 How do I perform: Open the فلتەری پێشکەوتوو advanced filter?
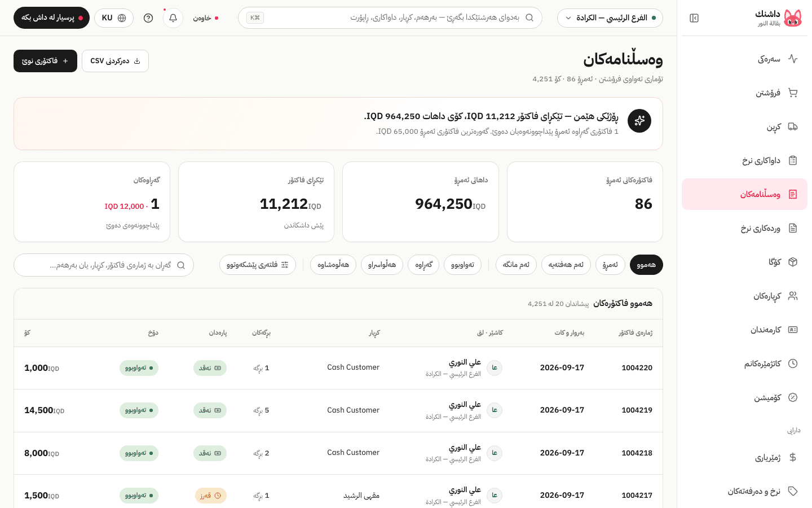click(x=258, y=265)
